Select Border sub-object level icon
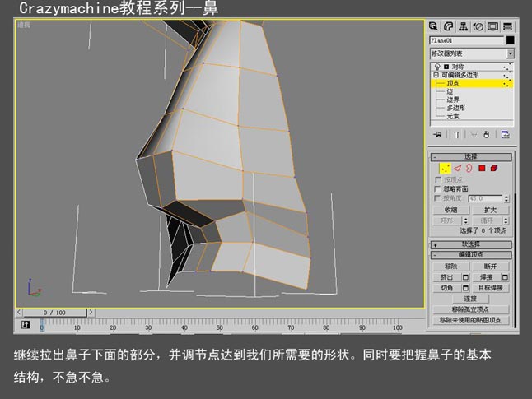Image resolution: width=532 pixels, height=399 pixels. click(x=469, y=168)
